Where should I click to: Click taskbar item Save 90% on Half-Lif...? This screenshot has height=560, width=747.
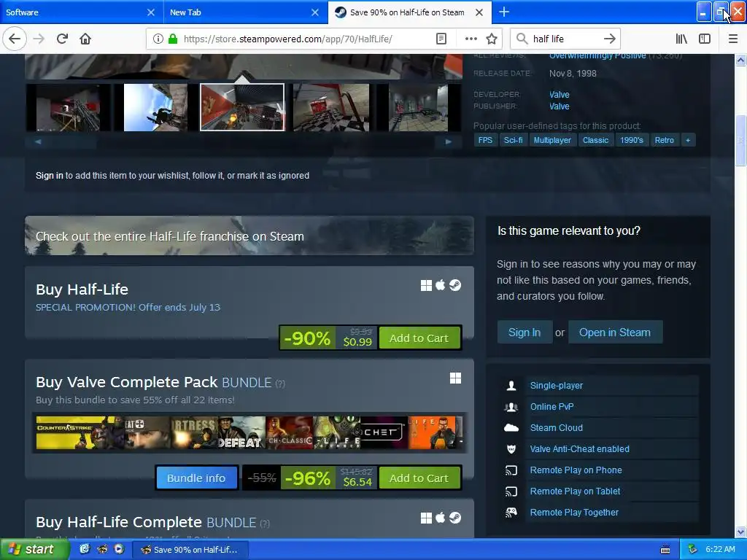[189, 550]
